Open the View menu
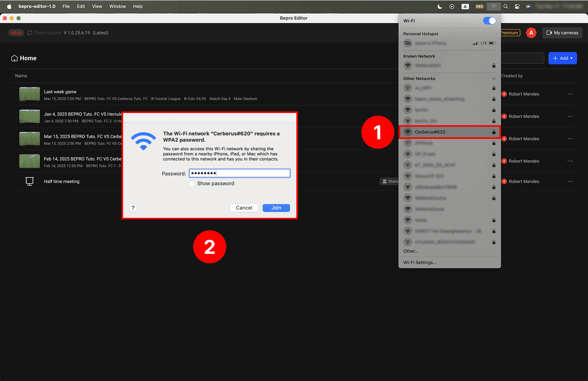This screenshot has height=381, width=588. coord(97,6)
